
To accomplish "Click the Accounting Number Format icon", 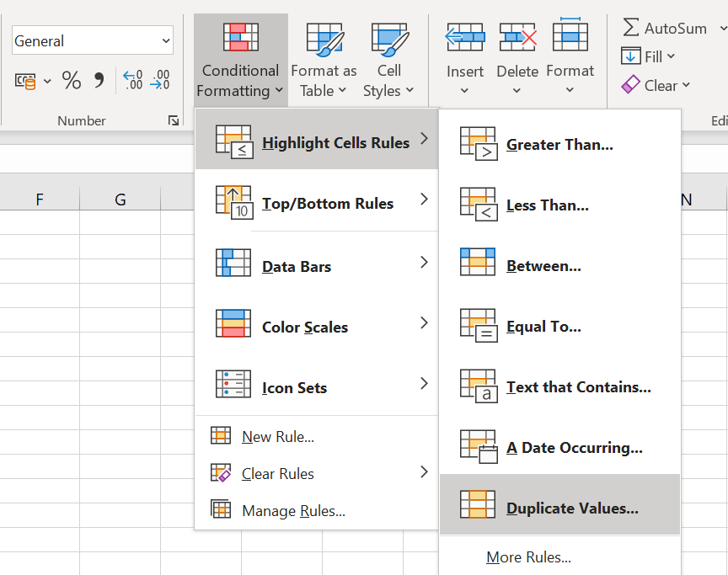I will click(x=25, y=81).
